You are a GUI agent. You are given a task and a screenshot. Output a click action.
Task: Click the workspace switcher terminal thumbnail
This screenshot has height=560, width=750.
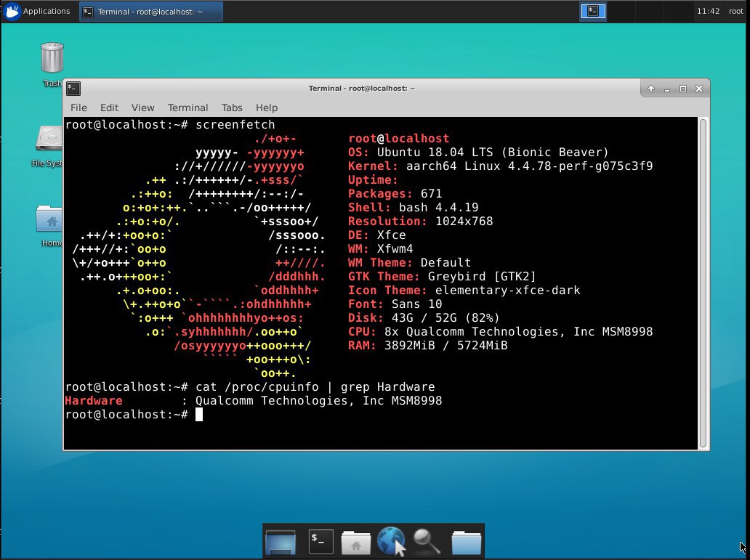pos(593,11)
